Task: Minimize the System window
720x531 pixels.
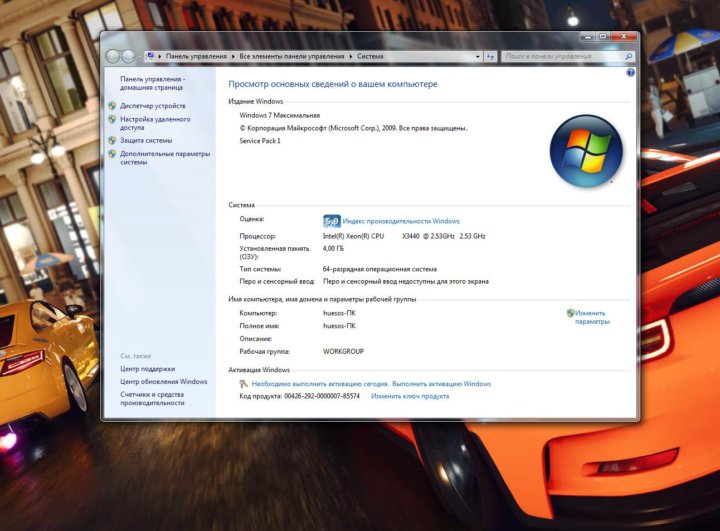Action: [587, 36]
